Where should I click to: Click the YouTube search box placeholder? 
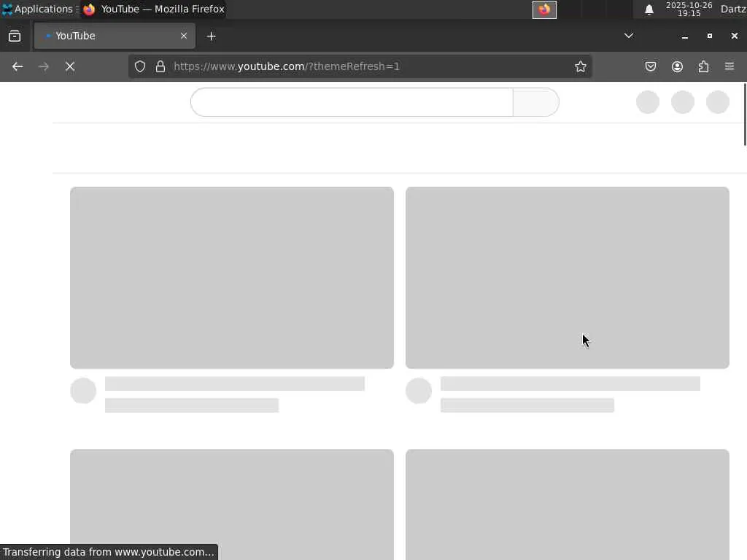pos(352,102)
